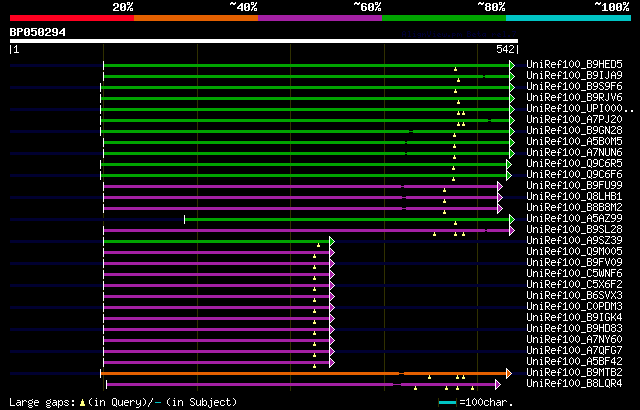640x410 pixels.
Task: Click the orange arrowhead of the B9MTB2 alignment
Action: 509,373
